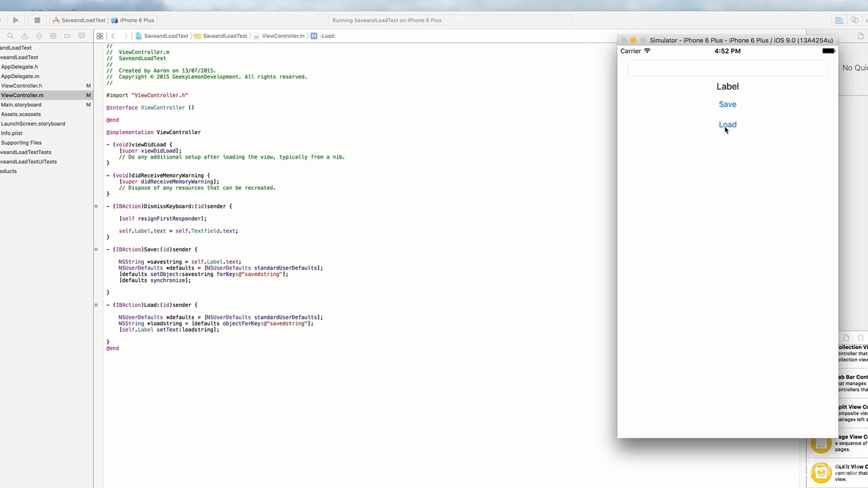Click the self.Label.text = self.Textfield.text line
This screenshot has height=488, width=868.
point(178,231)
